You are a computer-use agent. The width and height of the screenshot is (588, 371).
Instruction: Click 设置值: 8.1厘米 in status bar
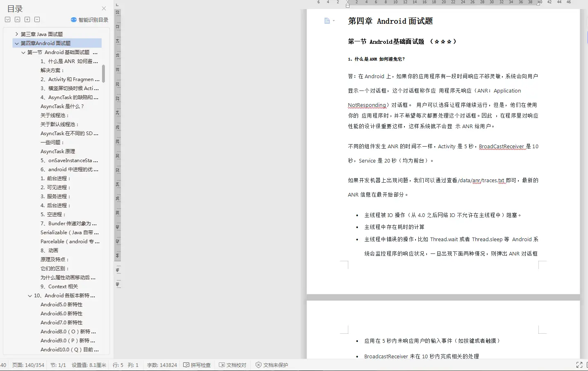89,365
